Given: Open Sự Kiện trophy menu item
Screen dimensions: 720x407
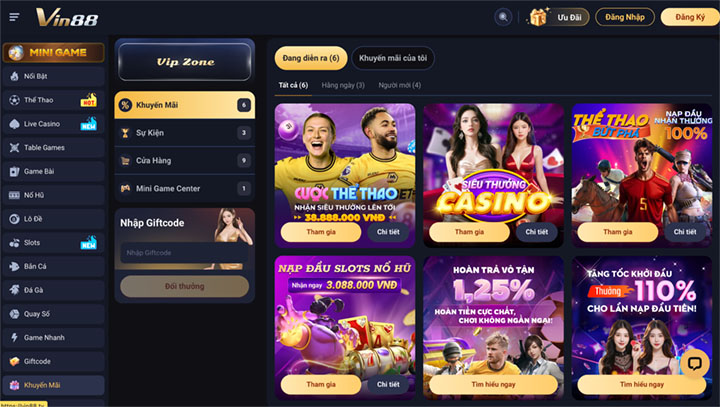Looking at the screenshot, I should 185,133.
